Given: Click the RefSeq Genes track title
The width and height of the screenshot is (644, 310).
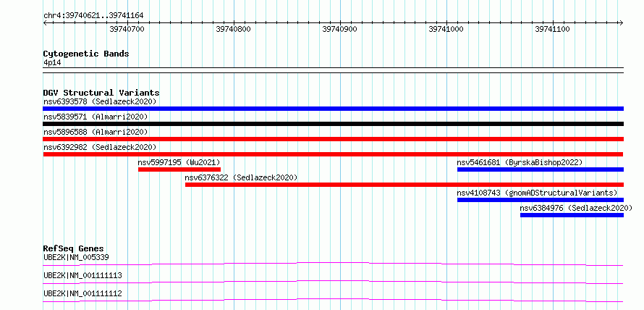Looking at the screenshot, I should 74,248.
